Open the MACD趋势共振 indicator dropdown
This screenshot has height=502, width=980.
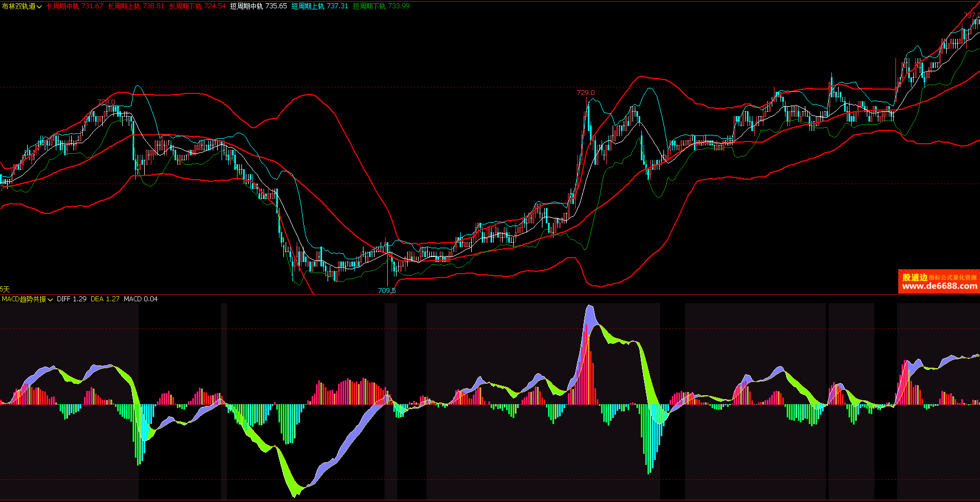pos(28,299)
